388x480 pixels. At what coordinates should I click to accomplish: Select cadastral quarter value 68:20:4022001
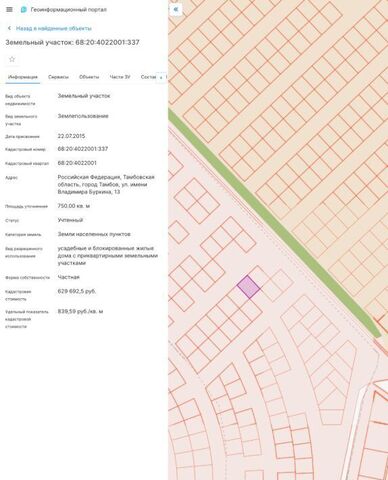(77, 163)
